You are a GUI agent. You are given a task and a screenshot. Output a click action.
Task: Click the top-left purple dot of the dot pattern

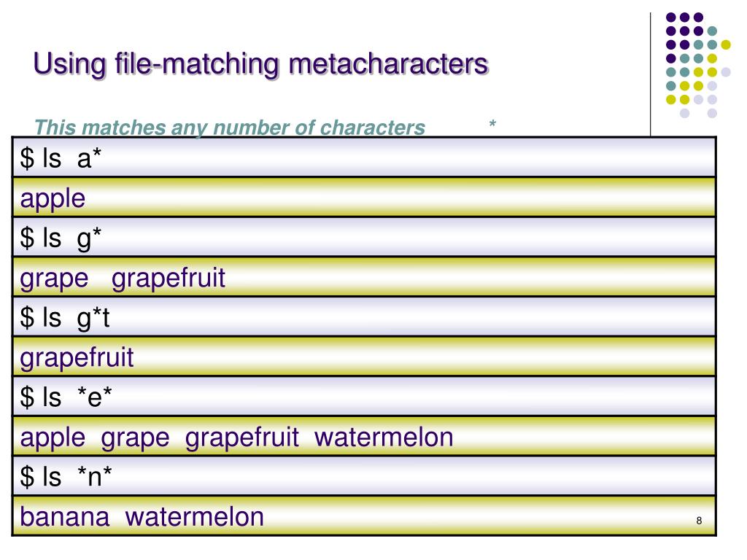point(671,17)
